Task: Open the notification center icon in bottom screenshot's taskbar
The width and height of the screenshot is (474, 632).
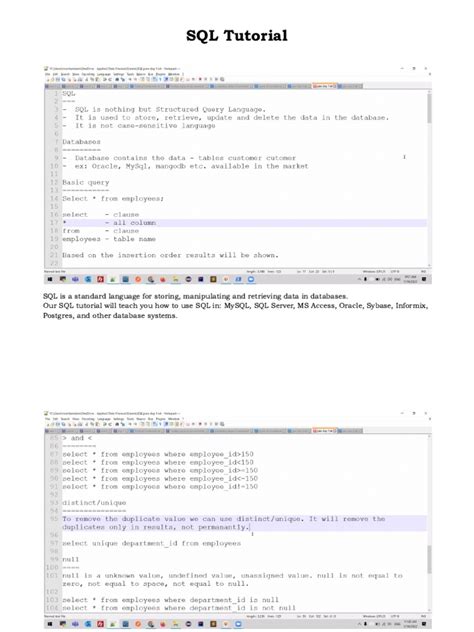Action: tap(424, 624)
